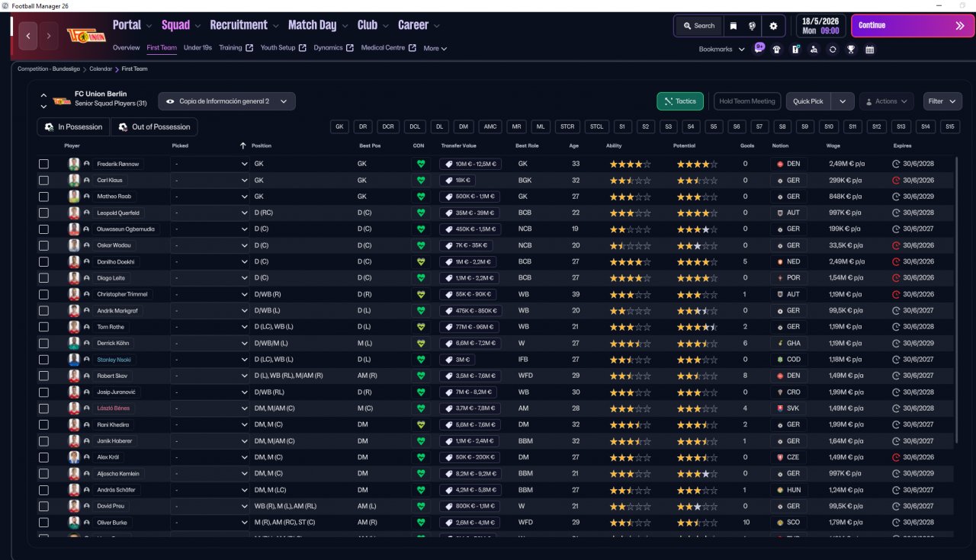Click Hold Team Meeting
Viewport: 976px width, 560px height.
click(747, 101)
